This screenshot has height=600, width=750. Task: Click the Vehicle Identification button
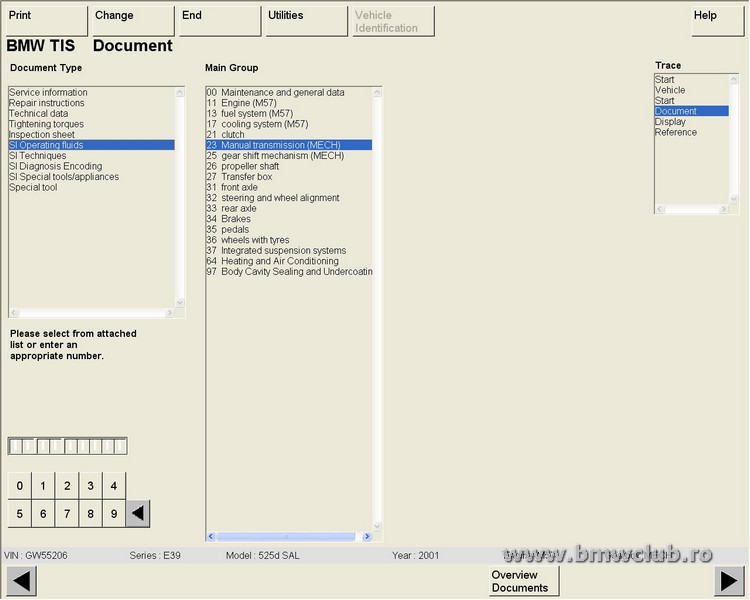click(x=393, y=21)
